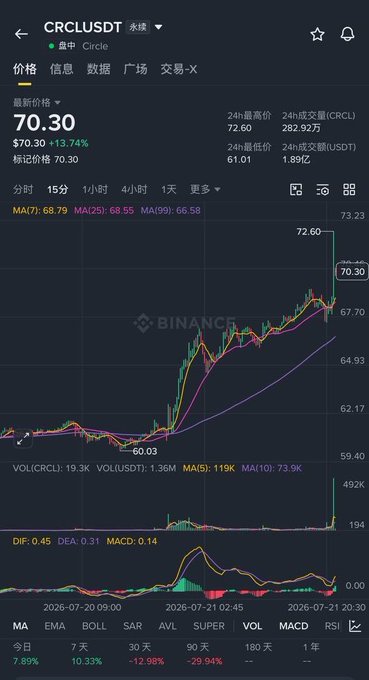Add CRCLUSDT to favorites with star
This screenshot has height=680, width=369.
317,34
